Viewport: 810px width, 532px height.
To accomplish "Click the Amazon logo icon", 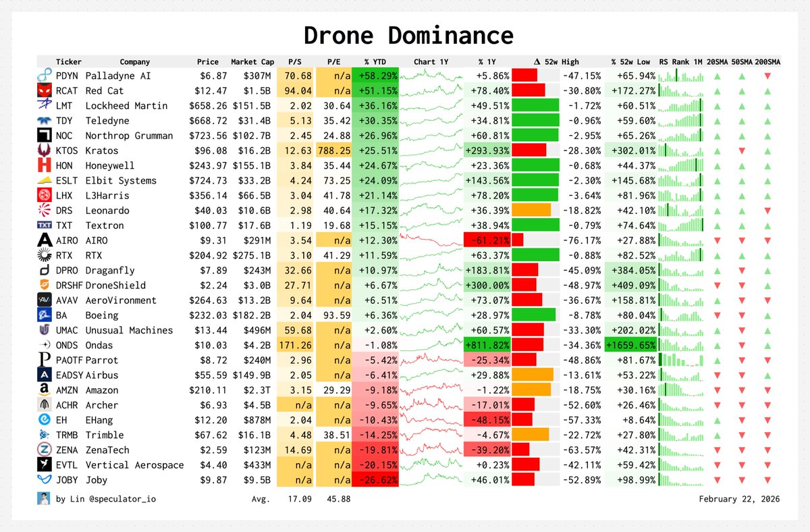I will [x=45, y=390].
